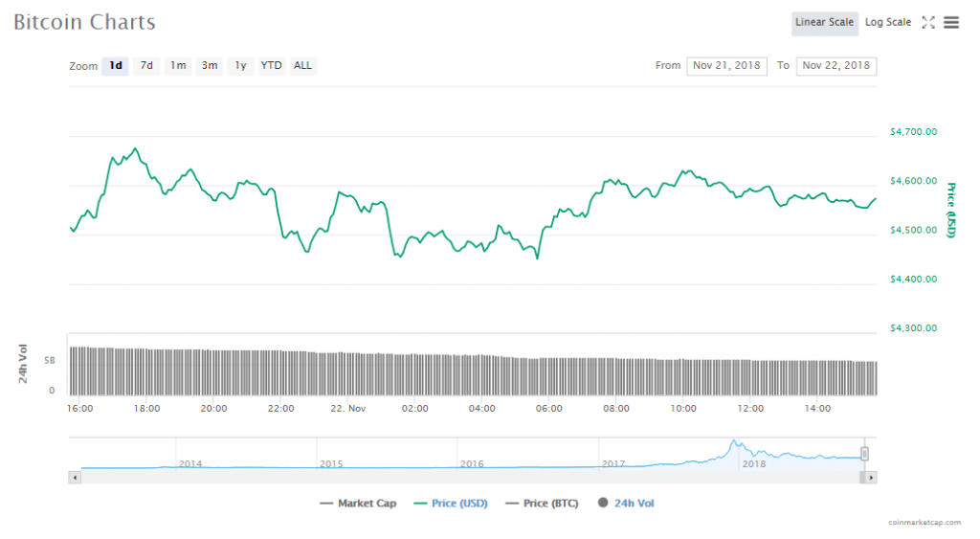Click the fullscreen expand icon
This screenshot has width=980, height=539.
point(927,22)
